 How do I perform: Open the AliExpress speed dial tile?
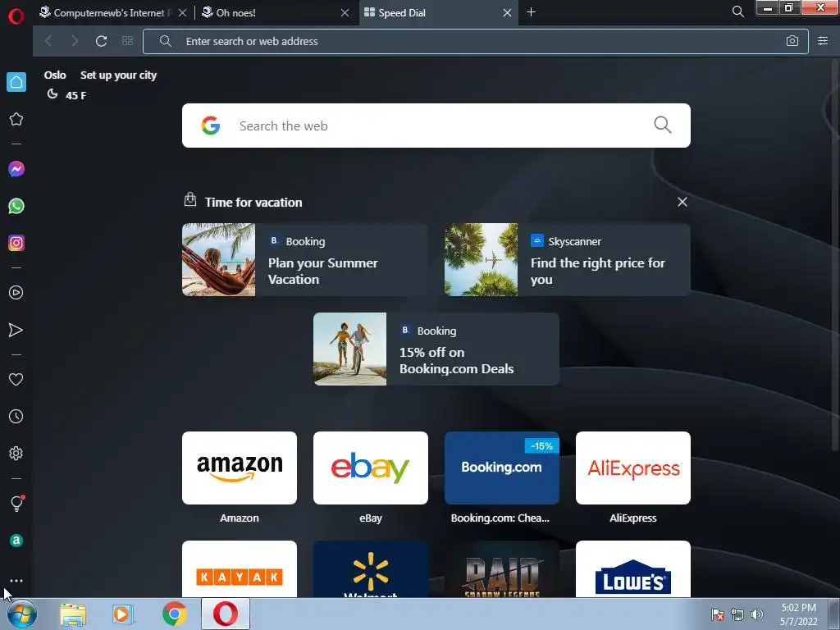[633, 468]
